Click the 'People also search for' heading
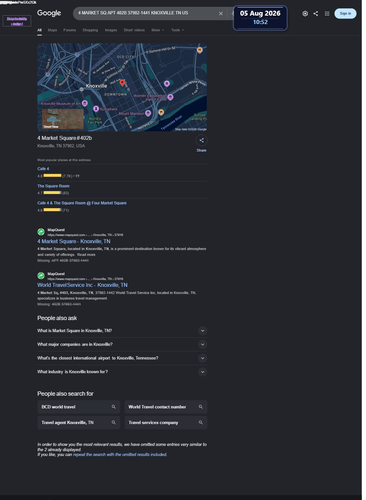366x500 pixels. click(65, 394)
